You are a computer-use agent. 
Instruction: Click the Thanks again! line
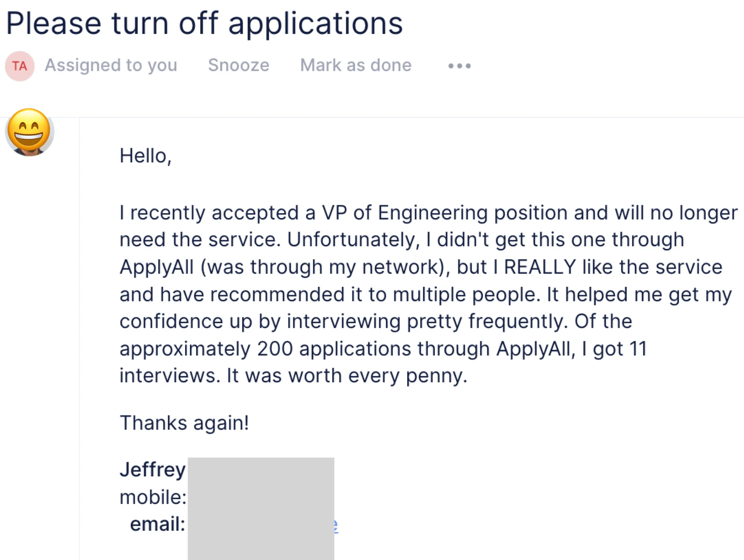[184, 423]
